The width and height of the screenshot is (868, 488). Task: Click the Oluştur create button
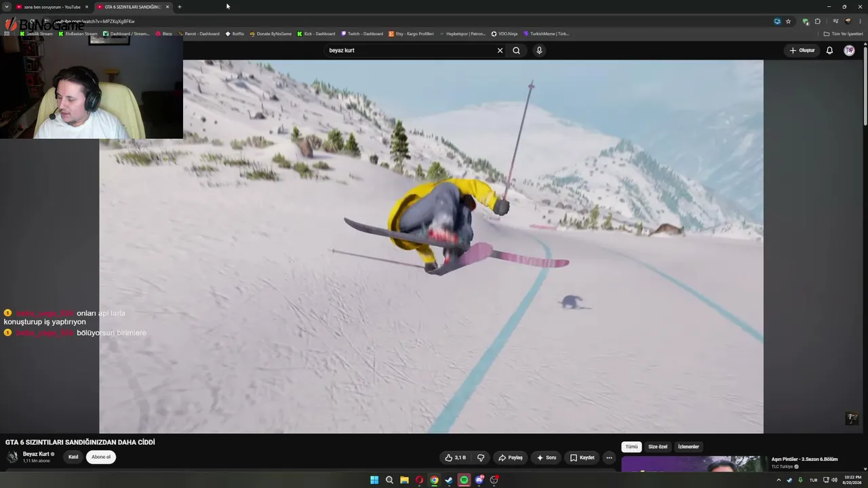tap(802, 50)
